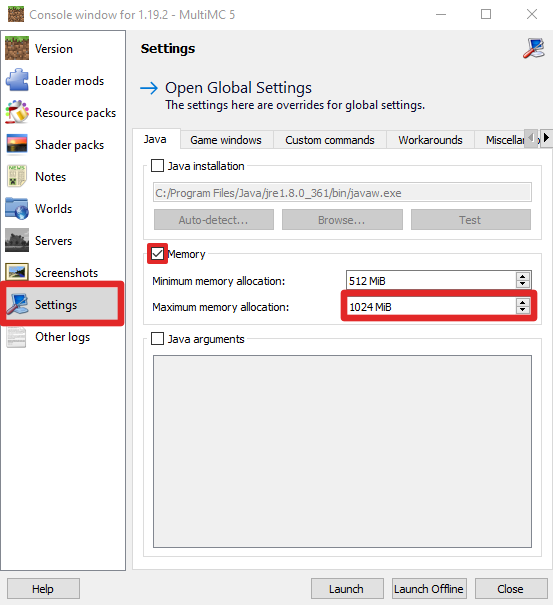
Task: Switch to the Java tab
Action: (156, 139)
